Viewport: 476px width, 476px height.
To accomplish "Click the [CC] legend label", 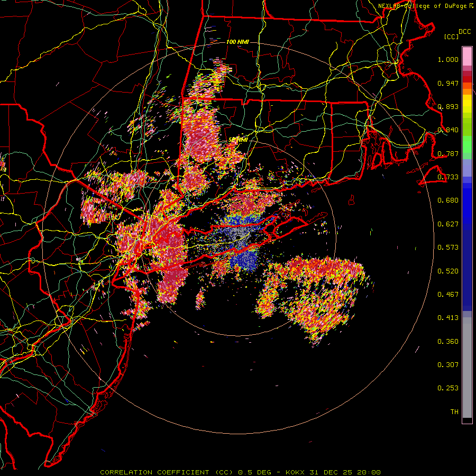I will pyautogui.click(x=452, y=36).
